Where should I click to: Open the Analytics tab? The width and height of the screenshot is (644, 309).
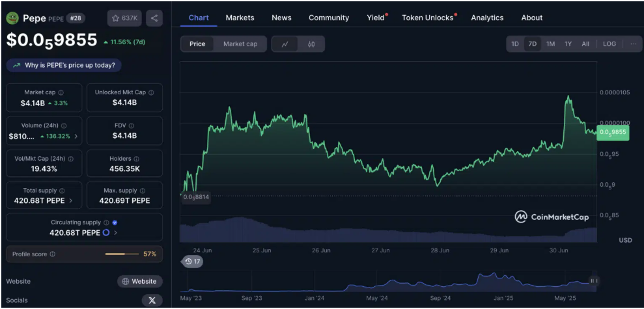tap(487, 18)
